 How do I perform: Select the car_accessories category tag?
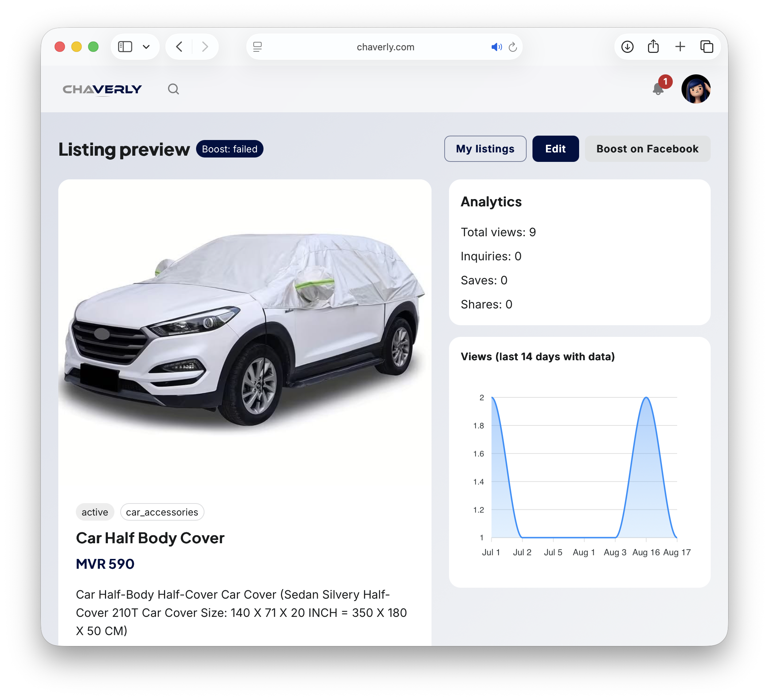162,512
